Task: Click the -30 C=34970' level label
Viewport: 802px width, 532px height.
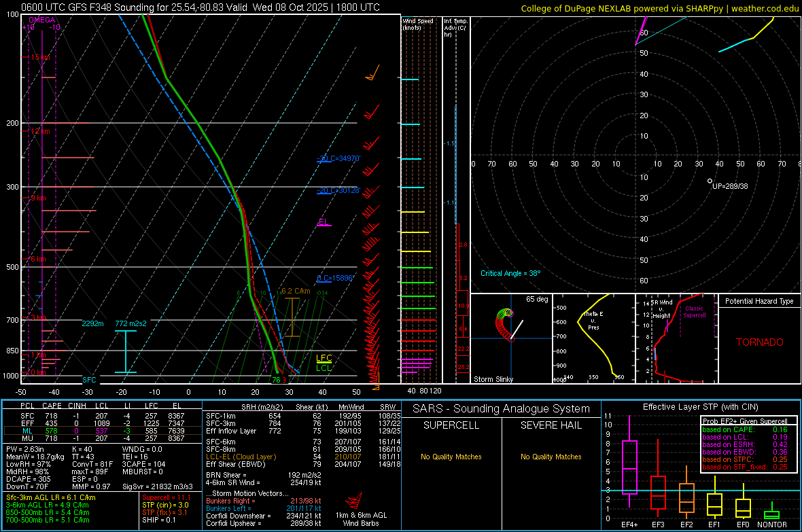Action: click(338, 158)
